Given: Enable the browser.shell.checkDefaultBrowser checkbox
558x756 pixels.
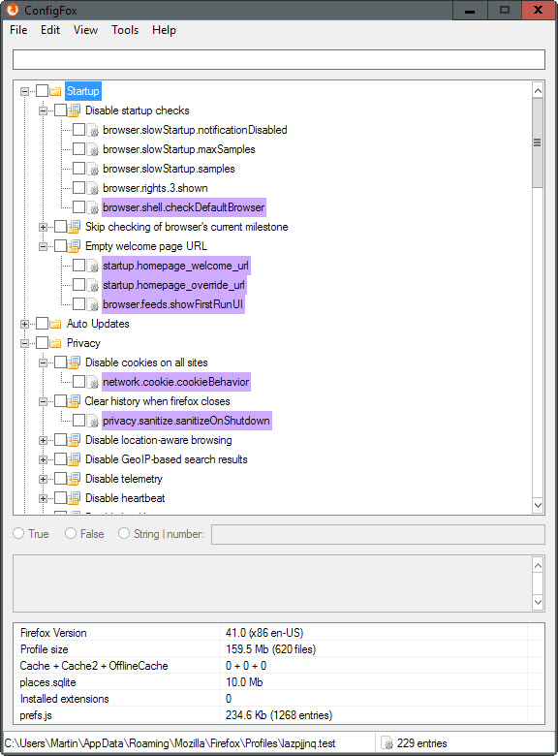Looking at the screenshot, I should (79, 207).
